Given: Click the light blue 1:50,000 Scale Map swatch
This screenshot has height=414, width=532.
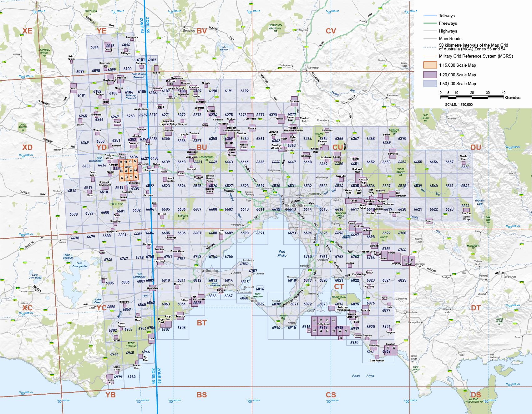Looking at the screenshot, I should (x=430, y=84).
